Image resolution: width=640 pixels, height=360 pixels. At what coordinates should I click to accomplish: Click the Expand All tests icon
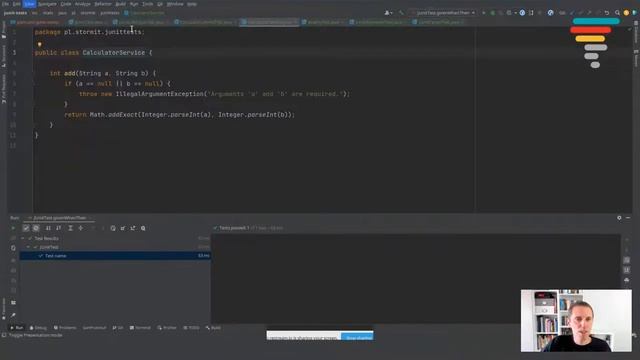70,228
